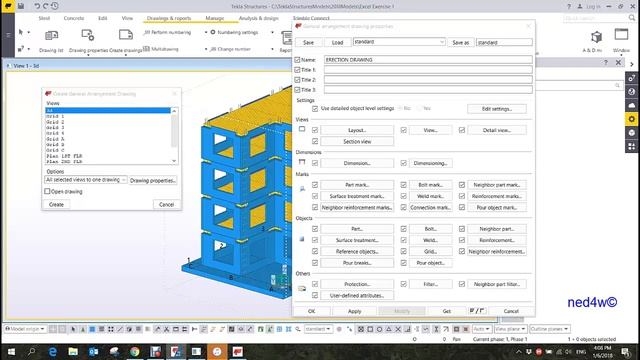
Task: Toggle the Name checkbox
Action: click(297, 60)
